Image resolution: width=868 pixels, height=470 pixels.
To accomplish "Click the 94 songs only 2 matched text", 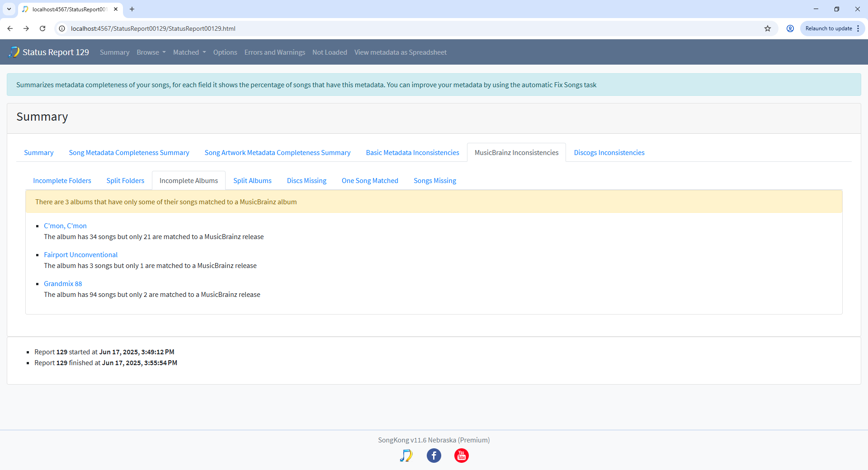I will click(152, 295).
